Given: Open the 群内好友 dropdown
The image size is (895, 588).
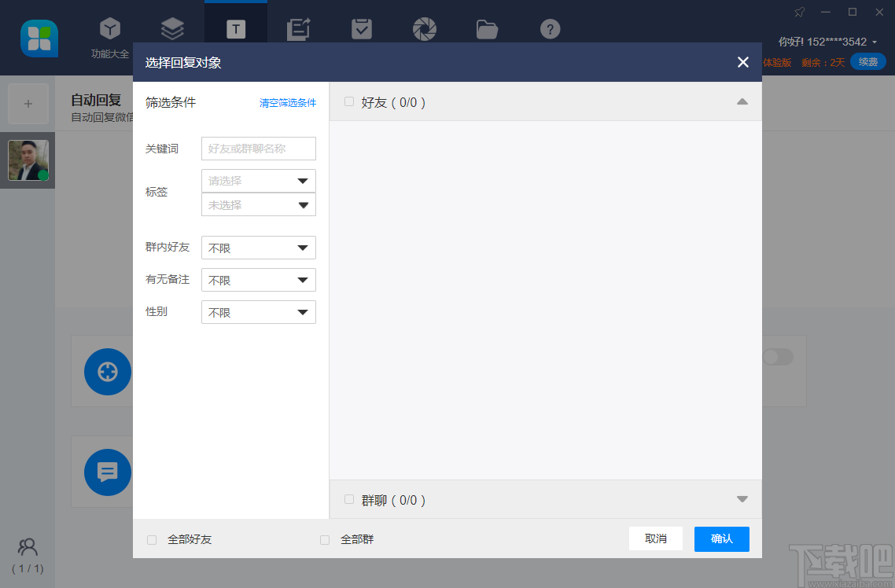Looking at the screenshot, I should [x=259, y=248].
